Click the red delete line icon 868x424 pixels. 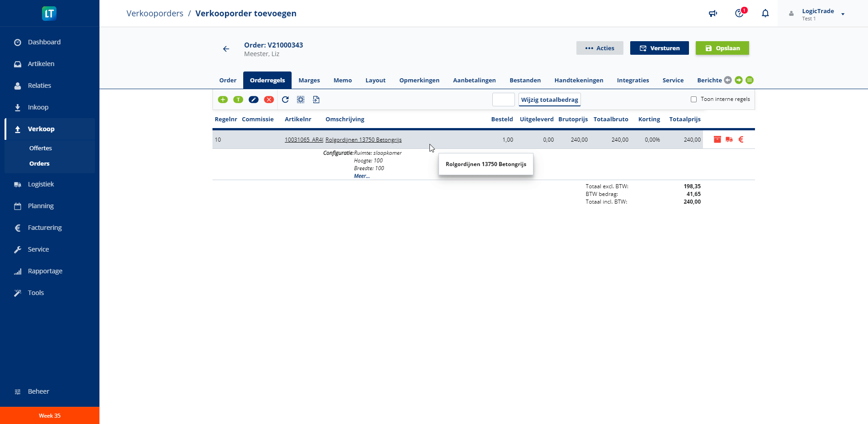coord(269,100)
